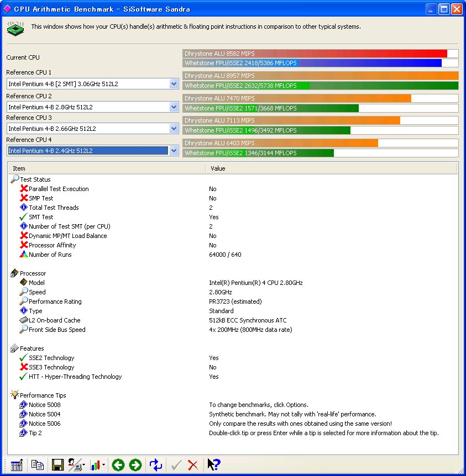Close the CPU Arithmetic Benchmark window
This screenshot has height=476, width=466.
pyautogui.click(x=457, y=9)
